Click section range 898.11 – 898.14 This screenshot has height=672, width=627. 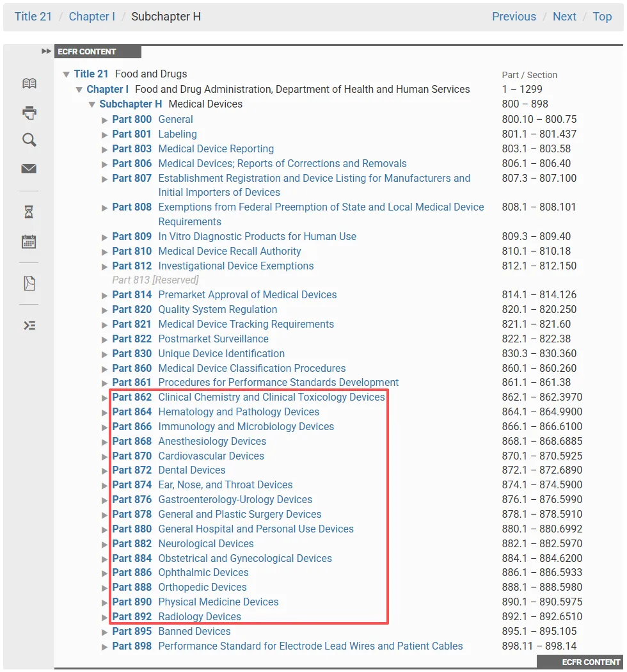pos(539,646)
